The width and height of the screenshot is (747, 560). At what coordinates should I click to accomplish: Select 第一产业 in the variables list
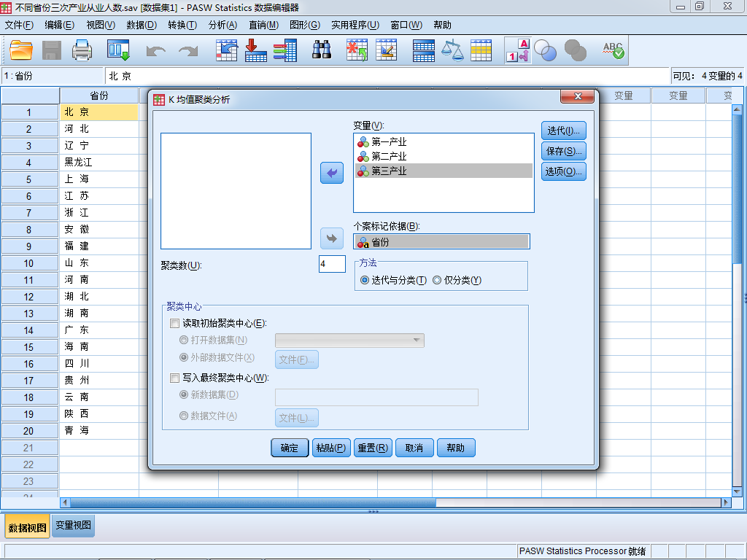point(444,142)
